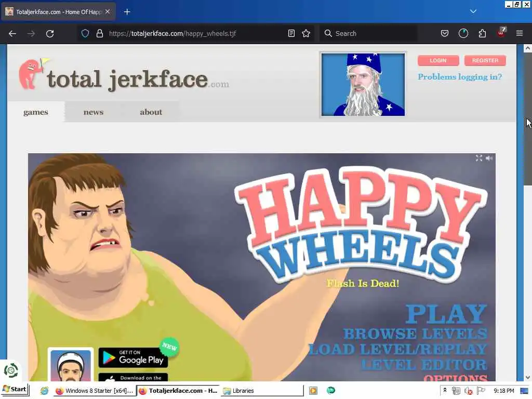The width and height of the screenshot is (532, 399).
Task: Click the wizard avatar image
Action: tap(363, 85)
